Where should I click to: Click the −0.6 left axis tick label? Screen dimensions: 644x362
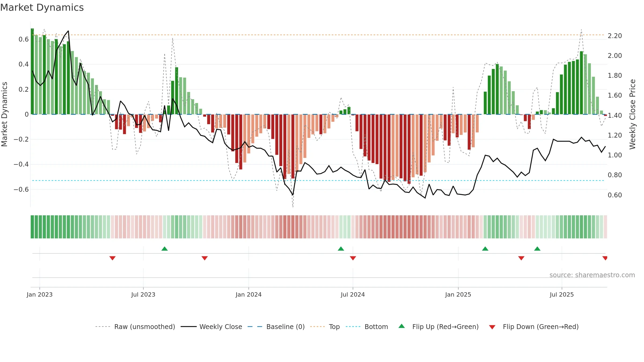tap(21, 189)
